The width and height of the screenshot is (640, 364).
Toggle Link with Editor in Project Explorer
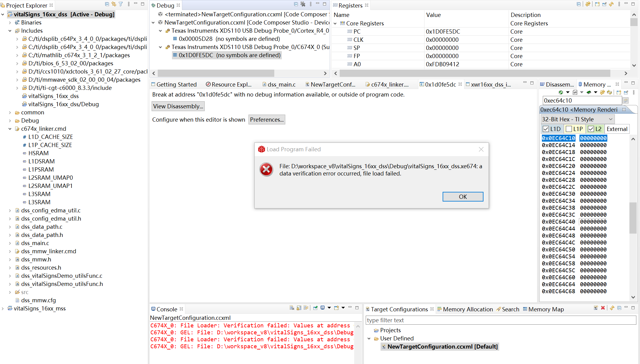[x=114, y=4]
